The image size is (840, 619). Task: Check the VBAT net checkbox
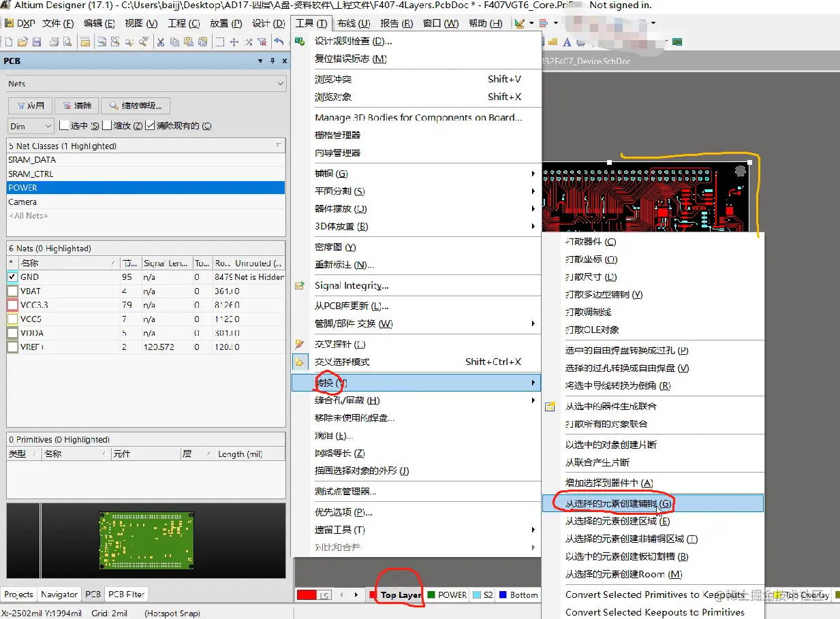pyautogui.click(x=12, y=291)
